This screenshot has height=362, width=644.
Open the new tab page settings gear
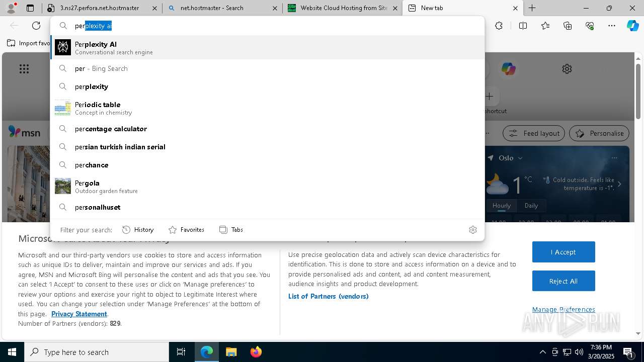coord(567,69)
